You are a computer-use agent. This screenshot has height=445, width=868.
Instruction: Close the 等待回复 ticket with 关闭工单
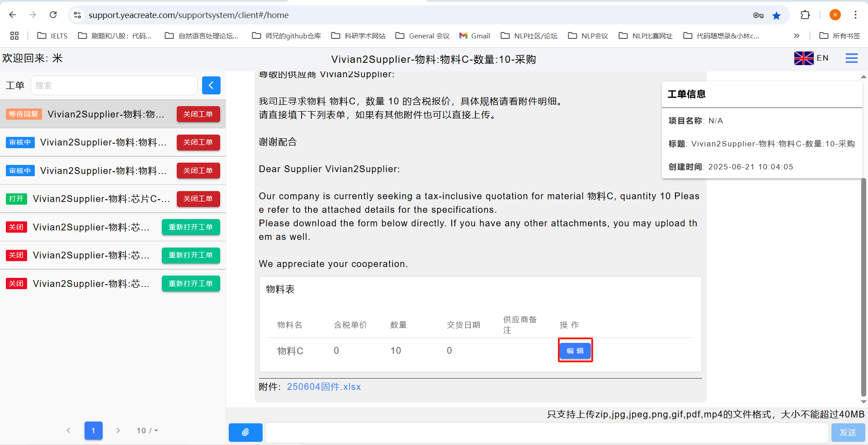click(198, 114)
